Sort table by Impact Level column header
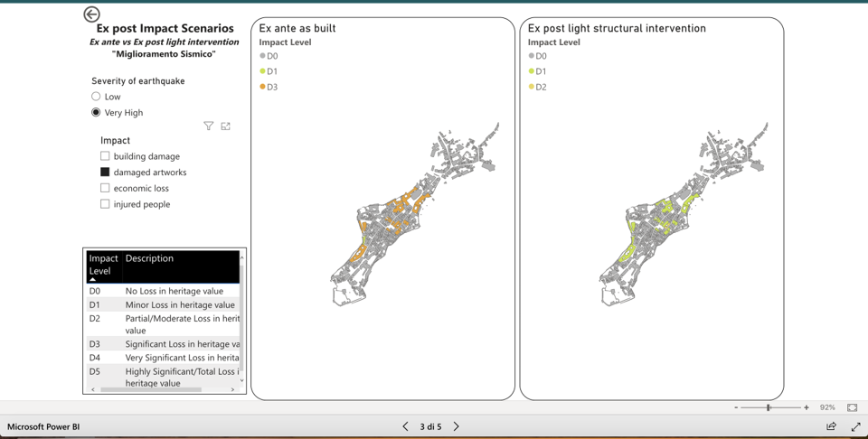The image size is (868, 439). click(103, 265)
